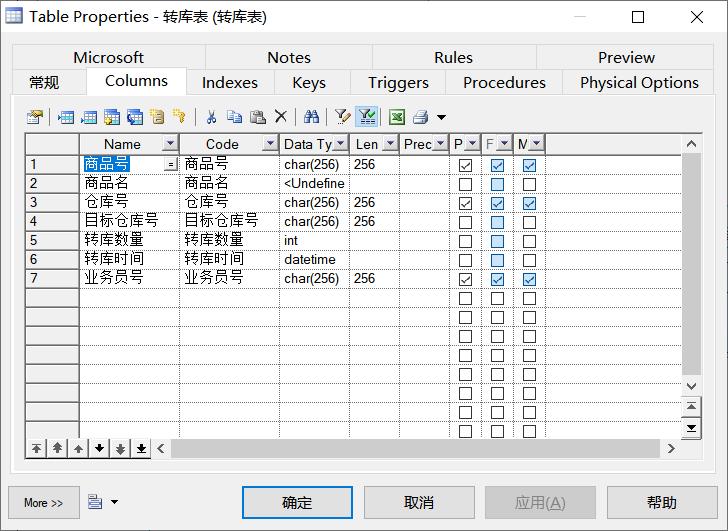Switch to the Triggers tab
The image size is (728, 531).
(398, 83)
